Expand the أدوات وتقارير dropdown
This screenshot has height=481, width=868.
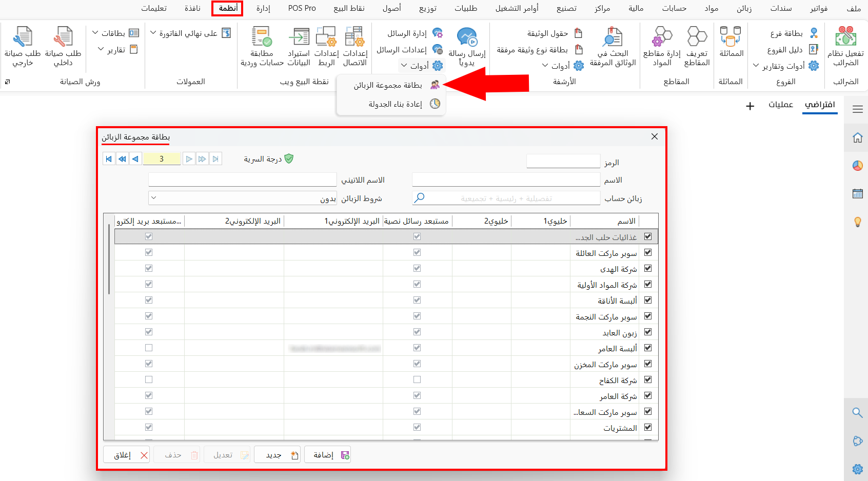786,66
